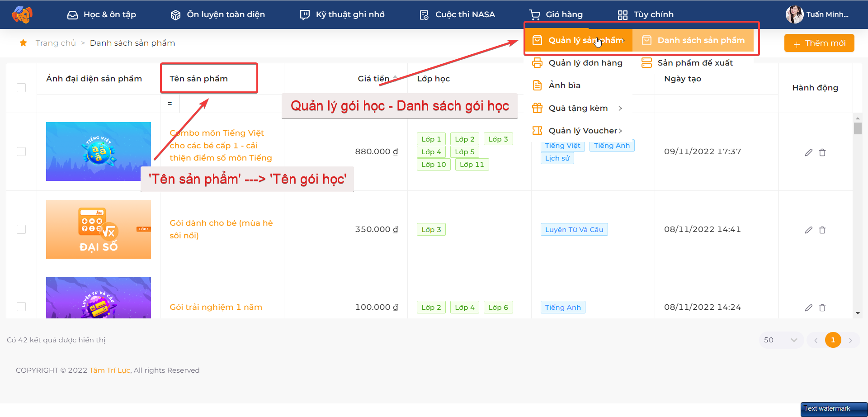Click the Thêm mới button
Image resolution: width=868 pixels, height=417 pixels.
point(819,43)
